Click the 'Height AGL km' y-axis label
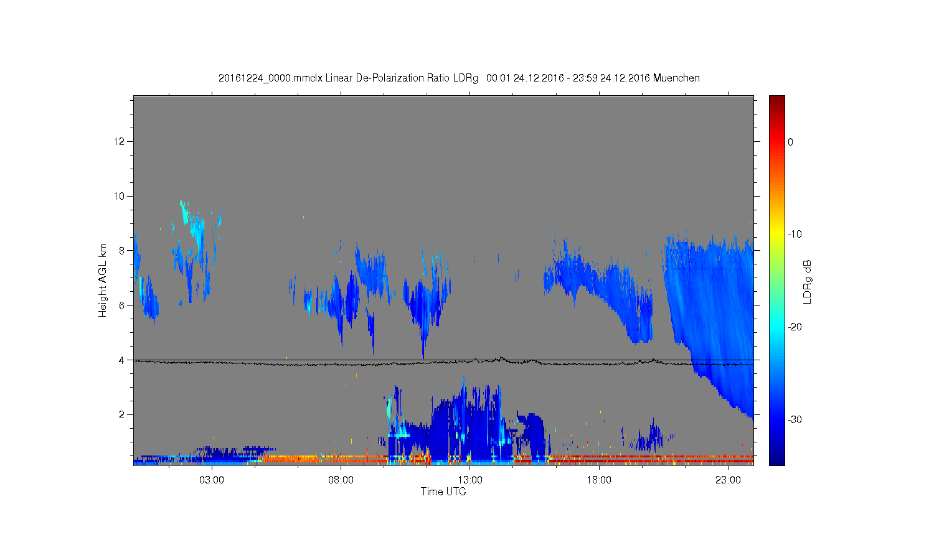Viewport: 934px width, 560px height. tap(103, 281)
